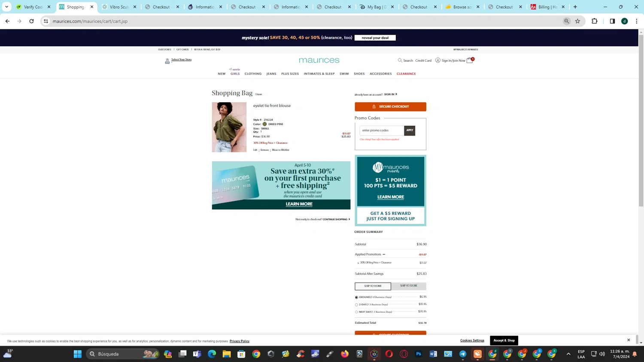This screenshot has width=644, height=362.
Task: Bookmark this page with the star icon
Action: coord(577,21)
